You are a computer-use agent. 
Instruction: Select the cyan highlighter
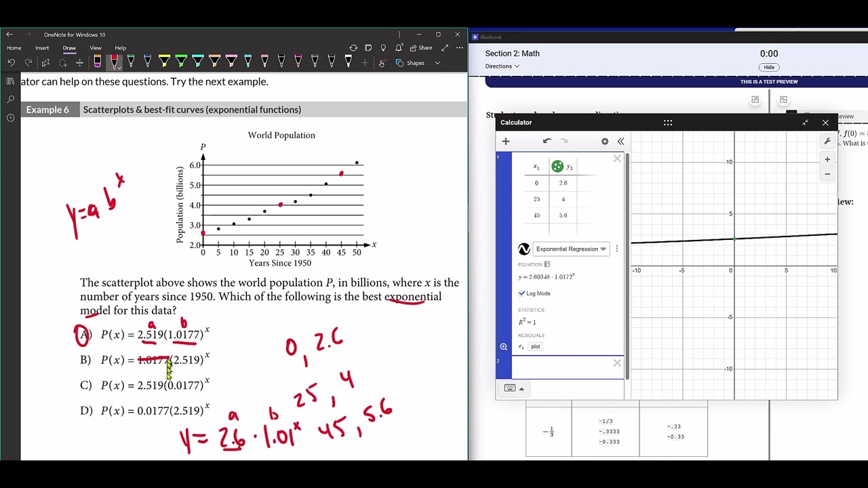coord(197,62)
